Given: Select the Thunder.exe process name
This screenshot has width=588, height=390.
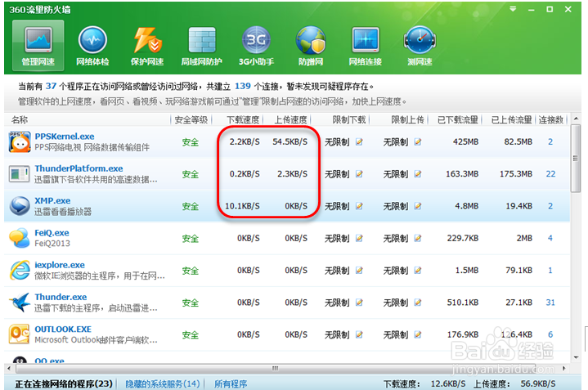Looking at the screenshot, I should coord(61,297).
